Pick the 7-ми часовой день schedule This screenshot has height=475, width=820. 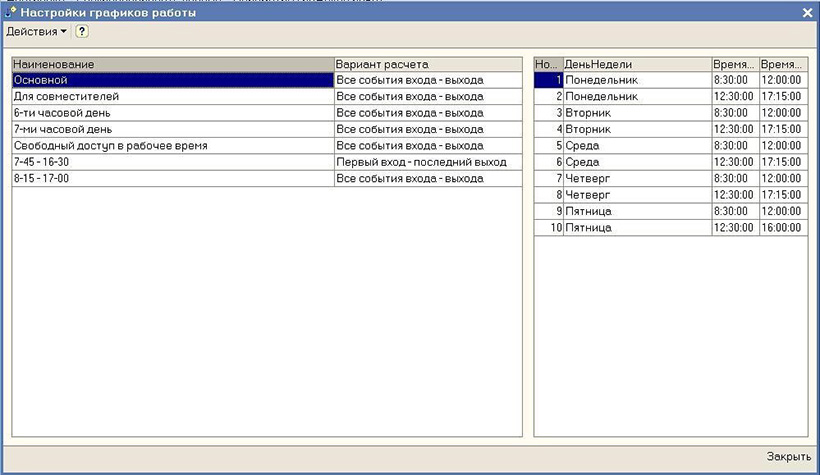[x=171, y=129]
